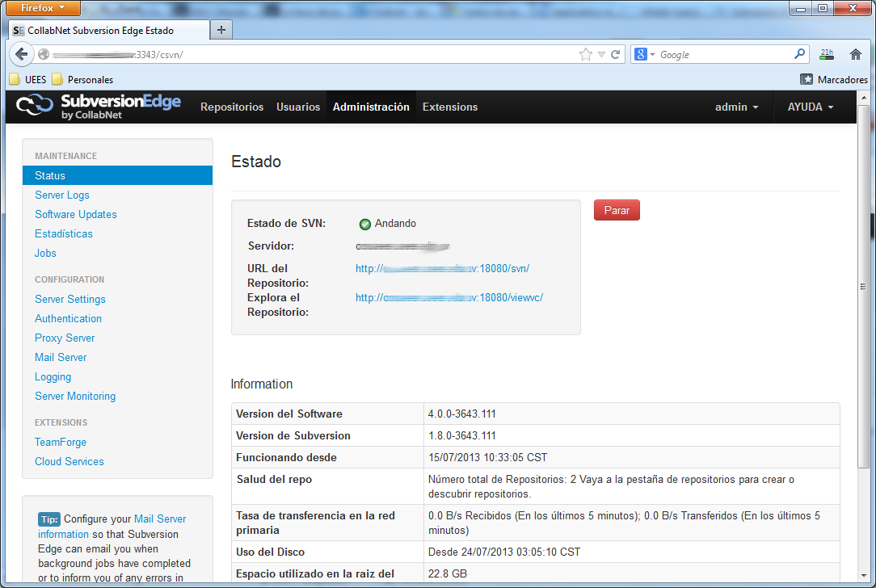Open the Firefox home page icon

(855, 54)
